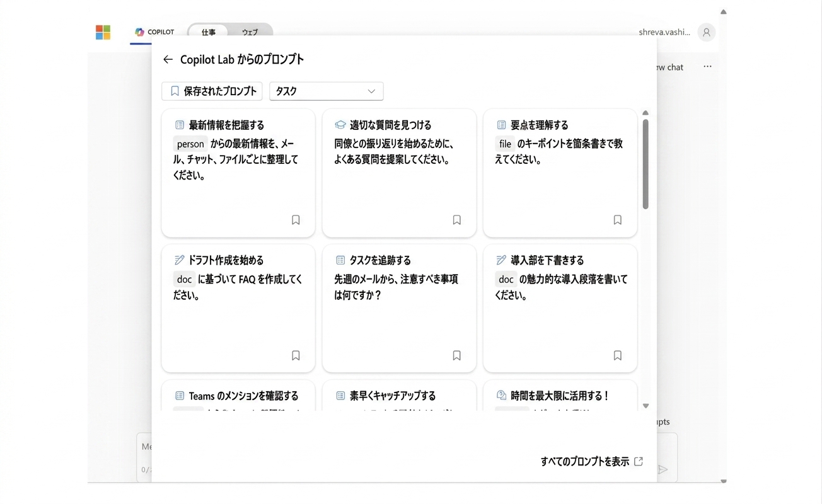Open the three-dots more options menu
822x504 pixels.
pos(707,67)
